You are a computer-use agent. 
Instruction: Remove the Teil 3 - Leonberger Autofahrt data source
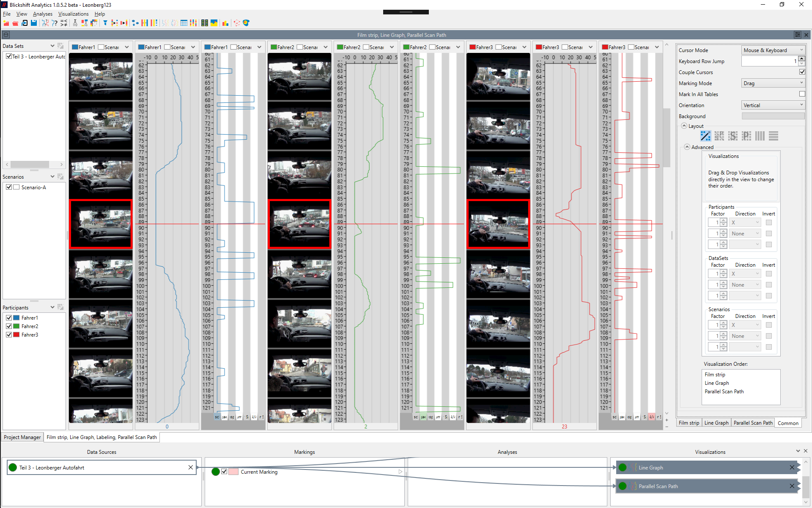click(x=191, y=467)
